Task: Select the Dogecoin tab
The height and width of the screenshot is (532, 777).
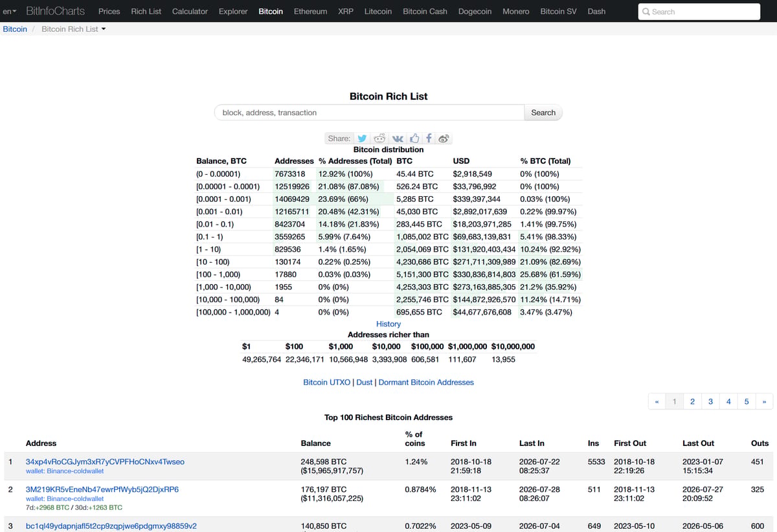Action: [475, 12]
